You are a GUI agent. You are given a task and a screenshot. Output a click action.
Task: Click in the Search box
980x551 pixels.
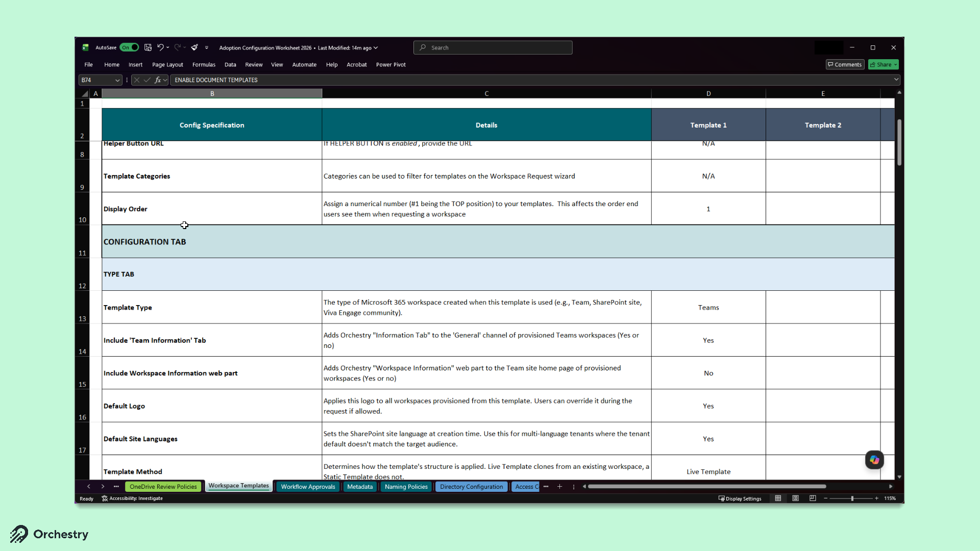coord(493,47)
